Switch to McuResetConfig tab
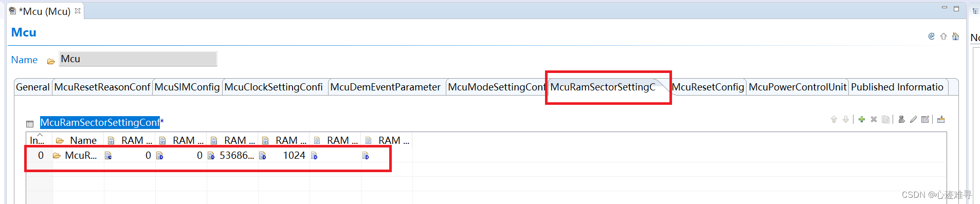The height and width of the screenshot is (204, 980). click(708, 87)
